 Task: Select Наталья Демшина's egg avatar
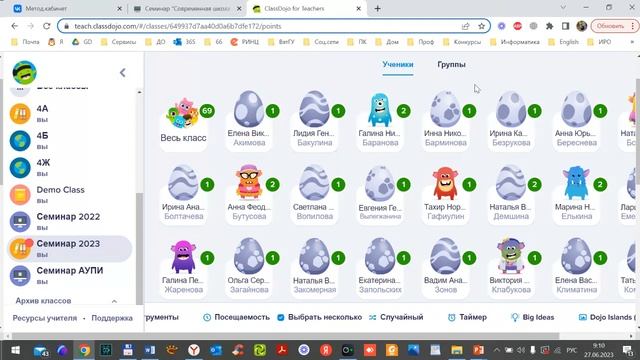click(x=511, y=183)
